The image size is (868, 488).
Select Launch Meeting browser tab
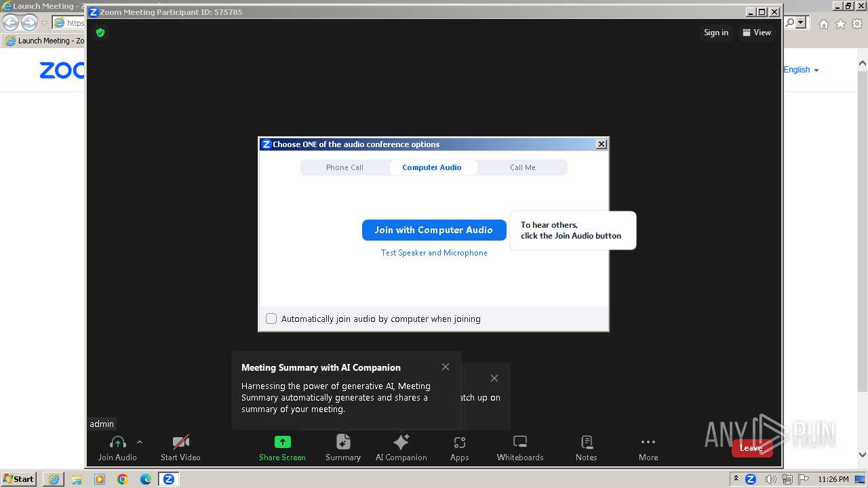(44, 41)
